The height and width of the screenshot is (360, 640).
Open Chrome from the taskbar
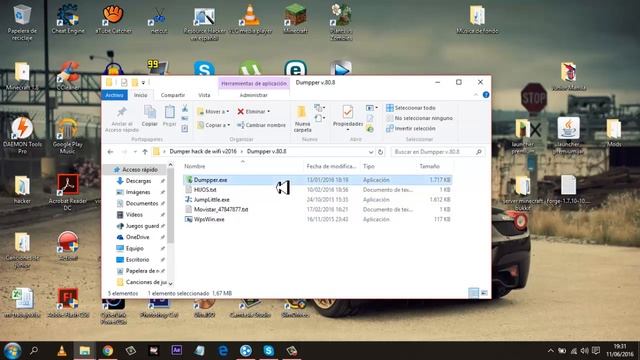coord(108,351)
